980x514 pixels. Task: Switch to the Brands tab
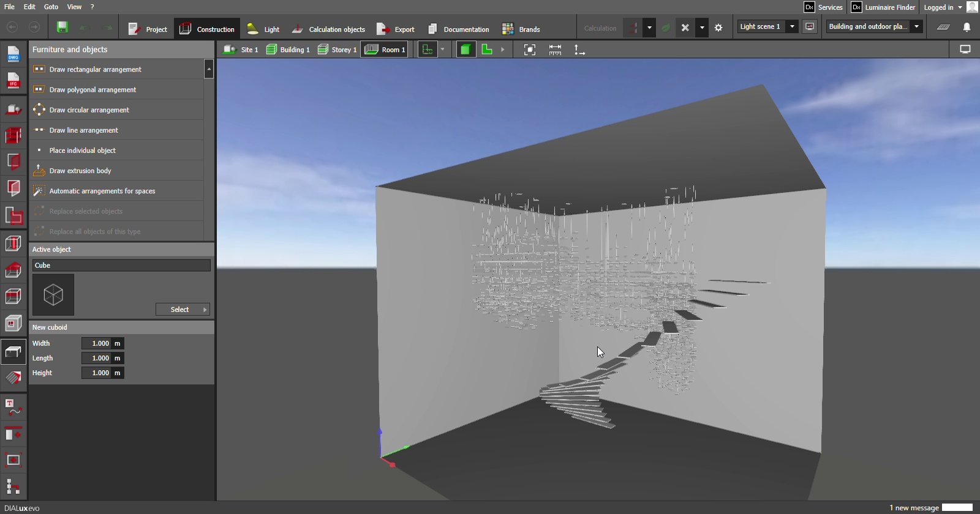pyautogui.click(x=521, y=29)
